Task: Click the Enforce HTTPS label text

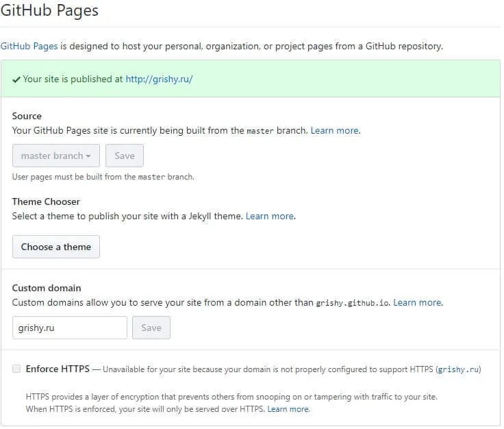Action: click(x=58, y=369)
